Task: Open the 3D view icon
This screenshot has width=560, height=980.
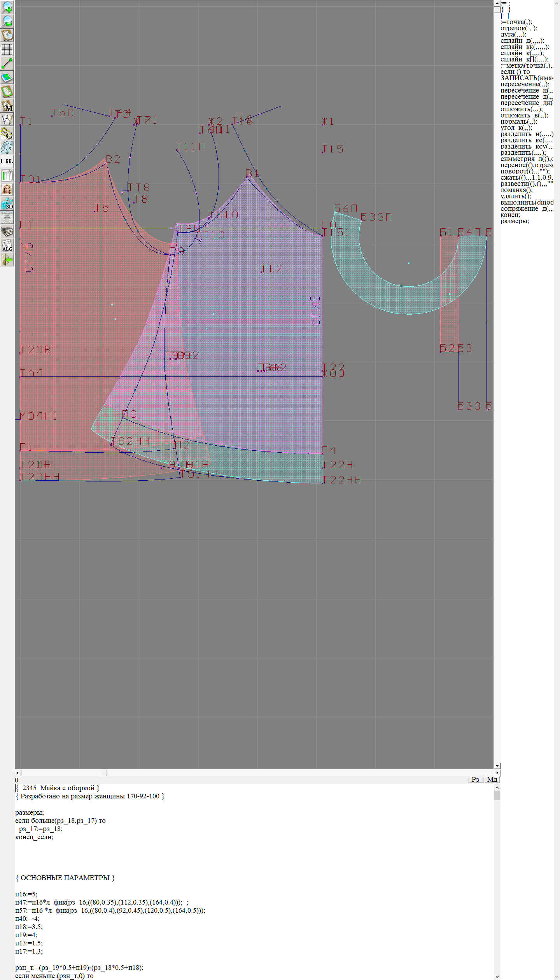Action: point(7,203)
